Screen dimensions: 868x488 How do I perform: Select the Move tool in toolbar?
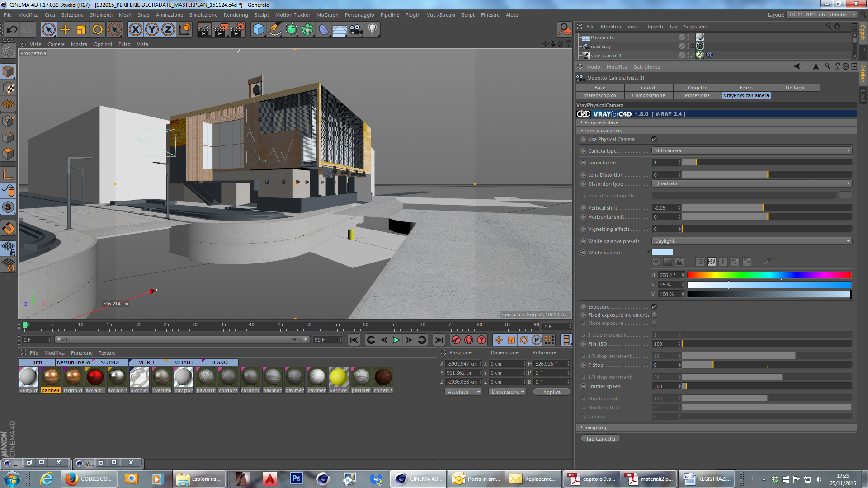(x=65, y=30)
